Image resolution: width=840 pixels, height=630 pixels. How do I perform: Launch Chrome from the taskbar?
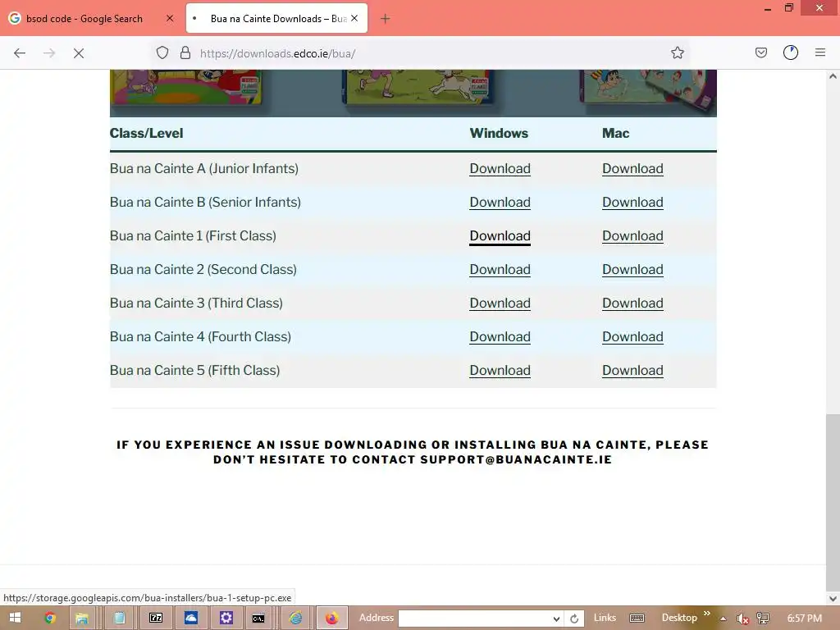pos(50,619)
